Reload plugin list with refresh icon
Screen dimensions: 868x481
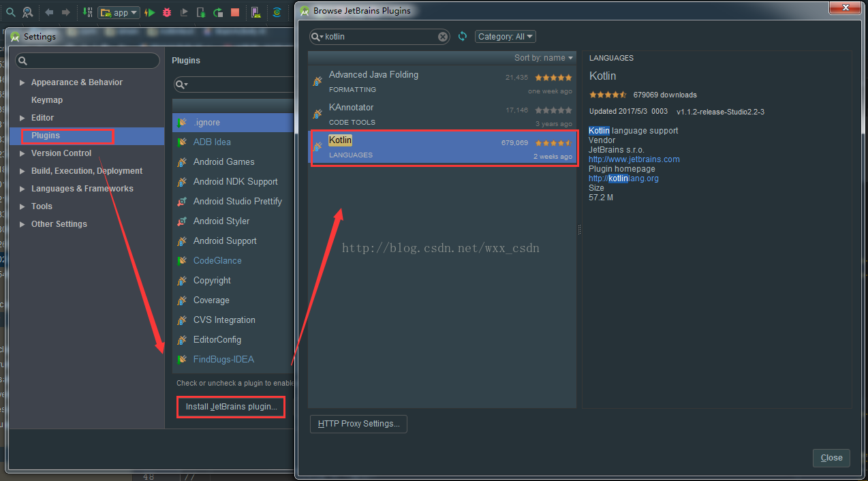463,37
